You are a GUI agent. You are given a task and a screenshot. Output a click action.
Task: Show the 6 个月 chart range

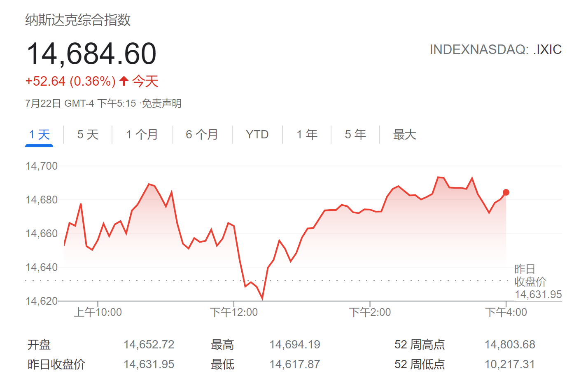coord(202,135)
